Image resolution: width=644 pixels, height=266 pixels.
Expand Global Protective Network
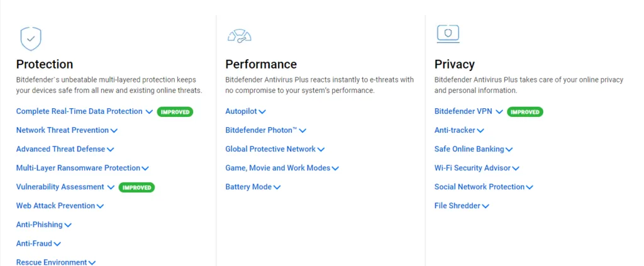pos(275,149)
